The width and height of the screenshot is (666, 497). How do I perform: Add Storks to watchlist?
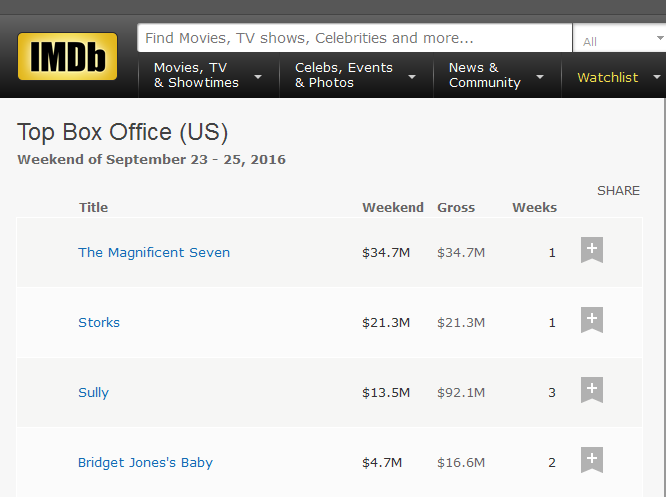click(x=592, y=320)
